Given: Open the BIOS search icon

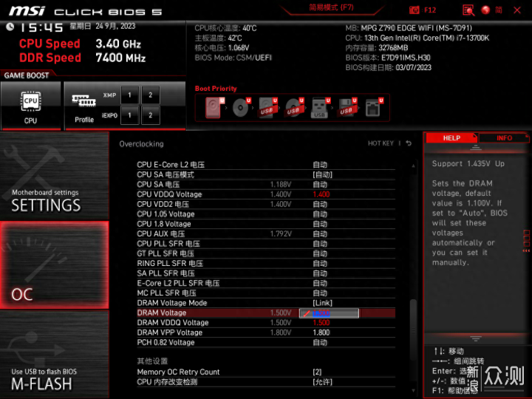Looking at the screenshot, I should 468,10.
